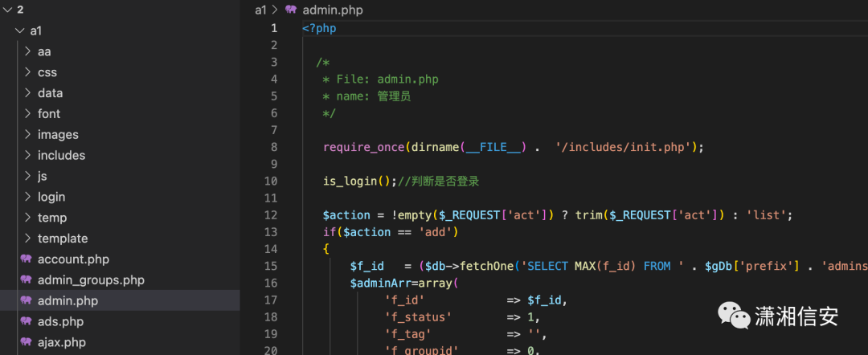Expand the login folder
This screenshot has width=868, height=355.
[27, 197]
